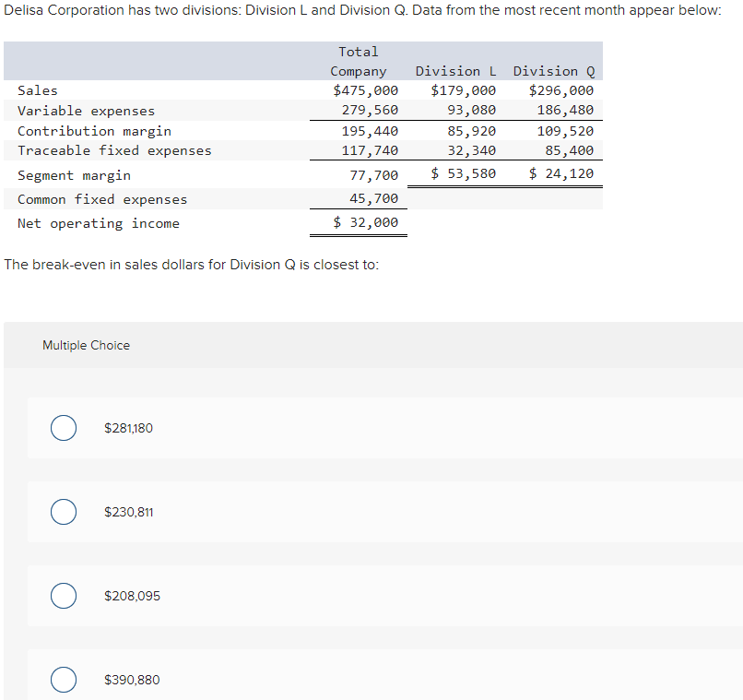Pick the $208,095 radio button
743x700 pixels.
coord(64,596)
